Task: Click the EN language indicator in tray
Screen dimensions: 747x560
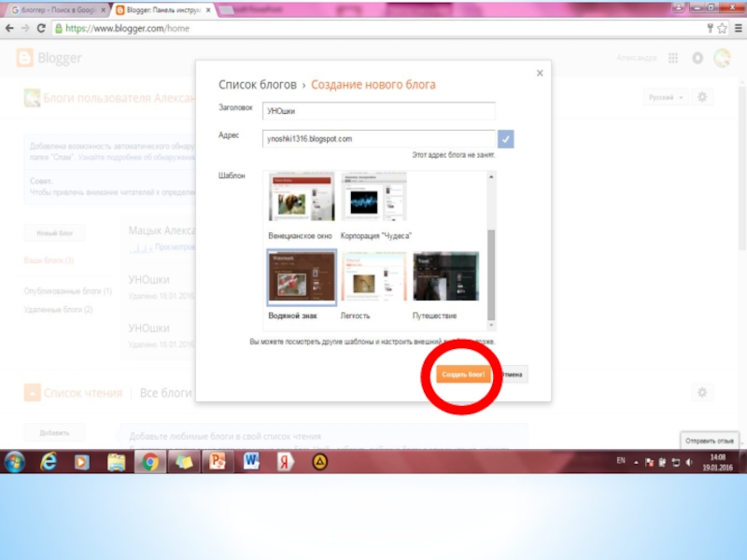Action: pos(621,460)
